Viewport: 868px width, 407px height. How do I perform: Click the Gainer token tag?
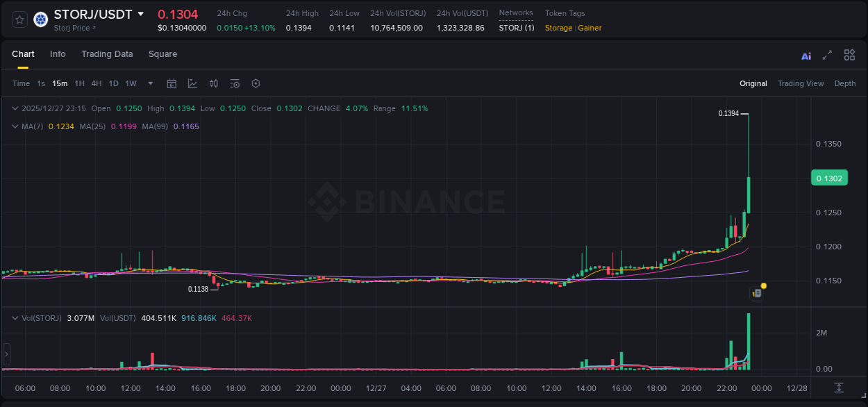point(589,28)
